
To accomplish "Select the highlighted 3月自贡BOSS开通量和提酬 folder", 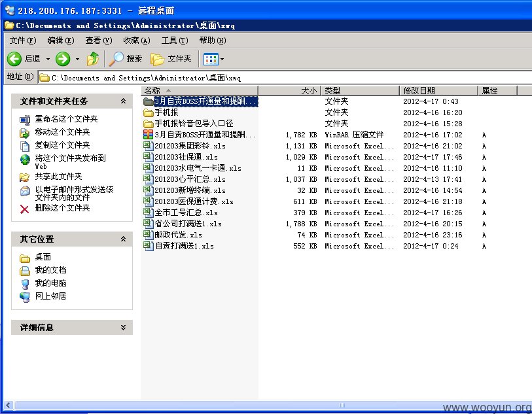I will pyautogui.click(x=200, y=101).
